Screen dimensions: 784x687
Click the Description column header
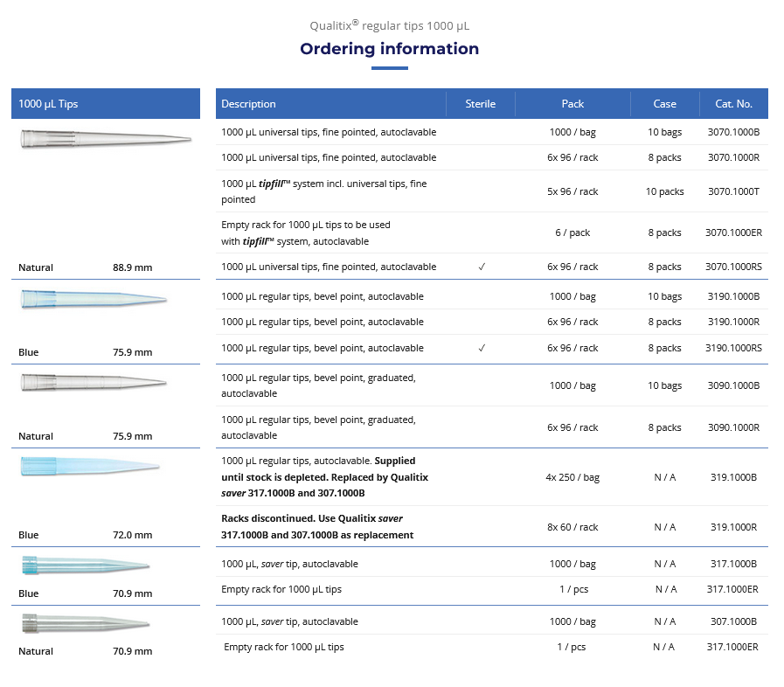(x=249, y=104)
